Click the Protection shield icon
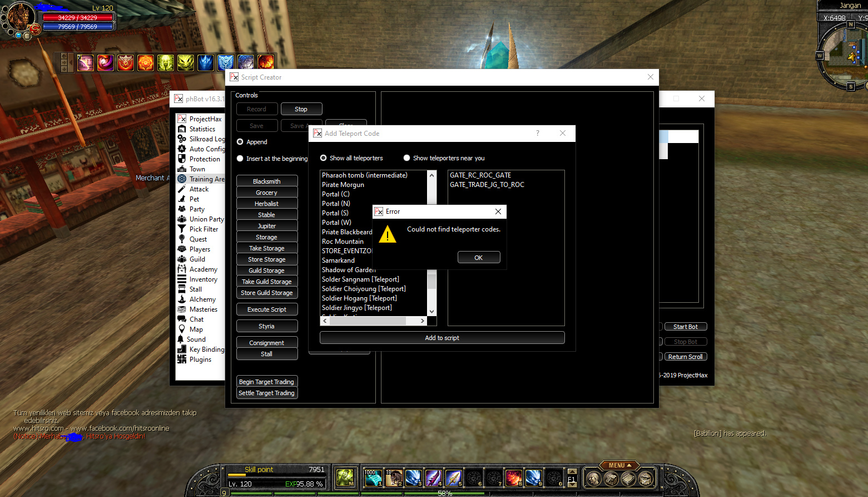Viewport: 868px width, 497px height. [x=182, y=159]
